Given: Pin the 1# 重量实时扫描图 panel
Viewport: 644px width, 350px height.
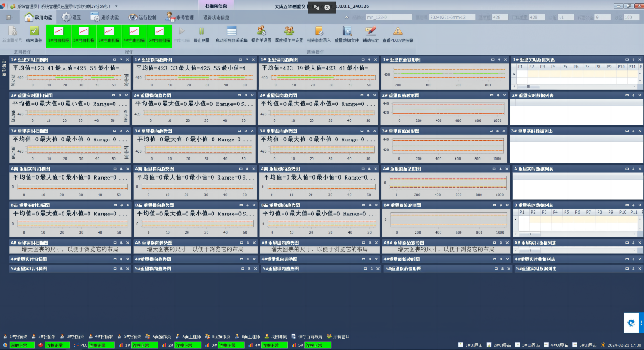Looking at the screenshot, I should coord(121,60).
